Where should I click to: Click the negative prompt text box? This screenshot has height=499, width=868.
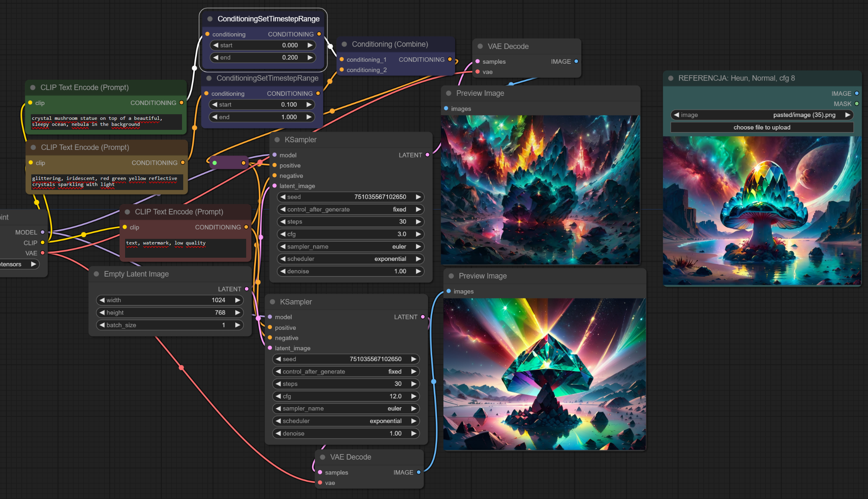pyautogui.click(x=185, y=248)
